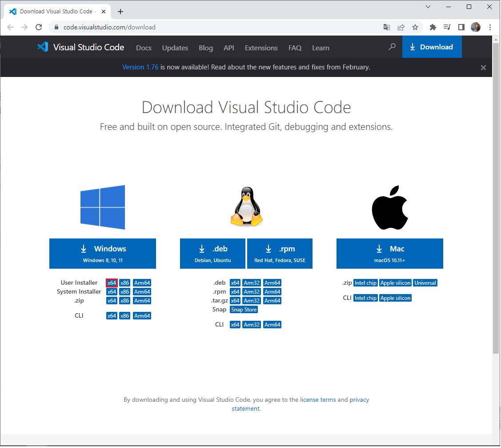Click the Windows logo image
This screenshot has height=448, width=501.
(103, 207)
